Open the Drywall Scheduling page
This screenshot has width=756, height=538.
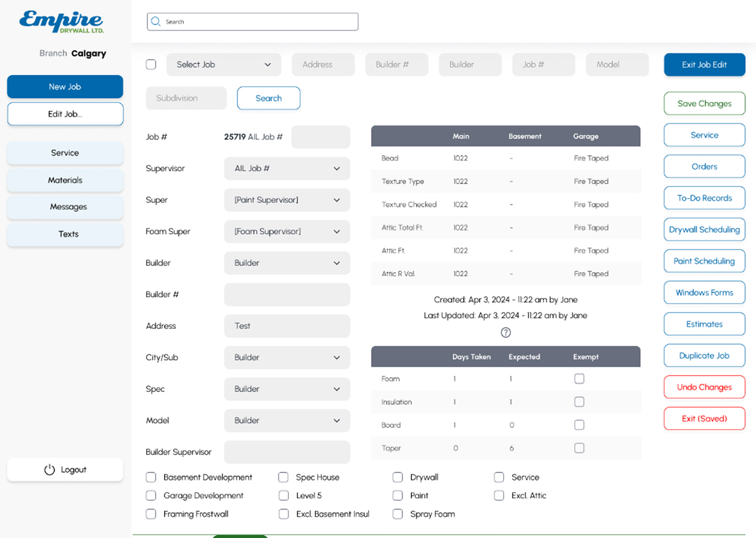[x=704, y=229]
